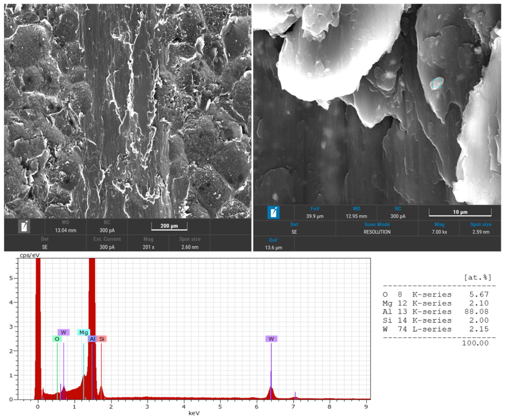
Task: Click the DoF 13.6 µm readout
Action: (273, 247)
